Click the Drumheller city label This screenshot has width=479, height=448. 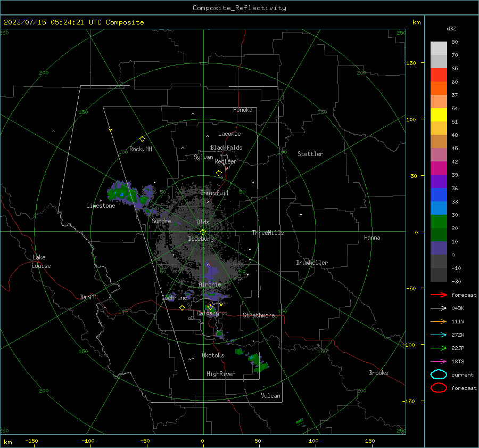[x=312, y=263]
